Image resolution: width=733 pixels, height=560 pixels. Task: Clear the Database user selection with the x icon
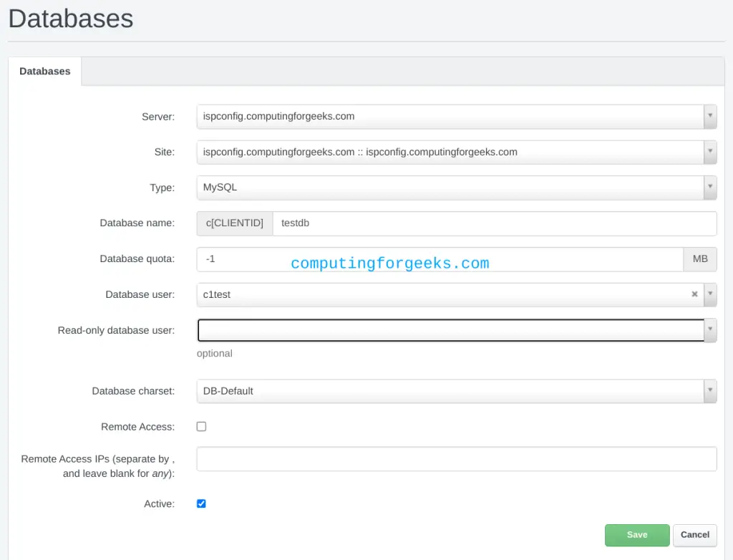(x=694, y=294)
